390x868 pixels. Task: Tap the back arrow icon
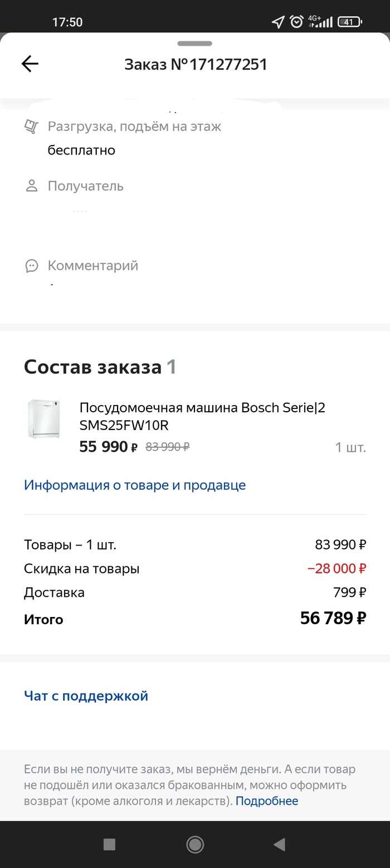point(30,64)
